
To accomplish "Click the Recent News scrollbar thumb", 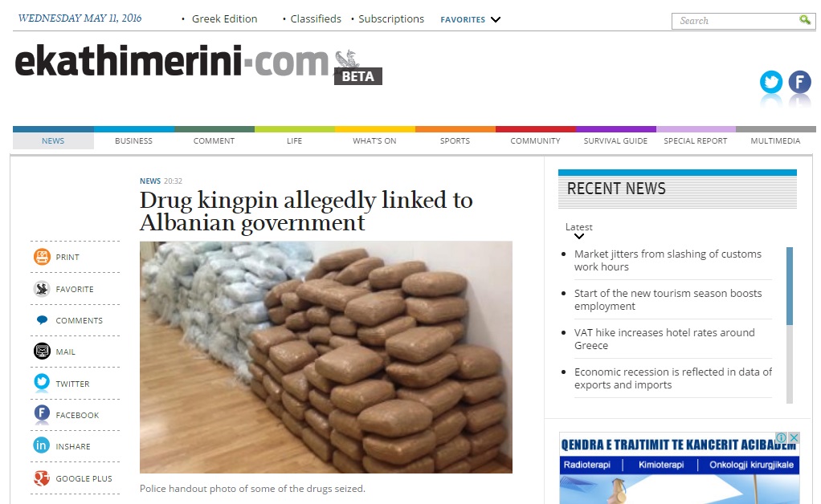I will click(x=790, y=286).
